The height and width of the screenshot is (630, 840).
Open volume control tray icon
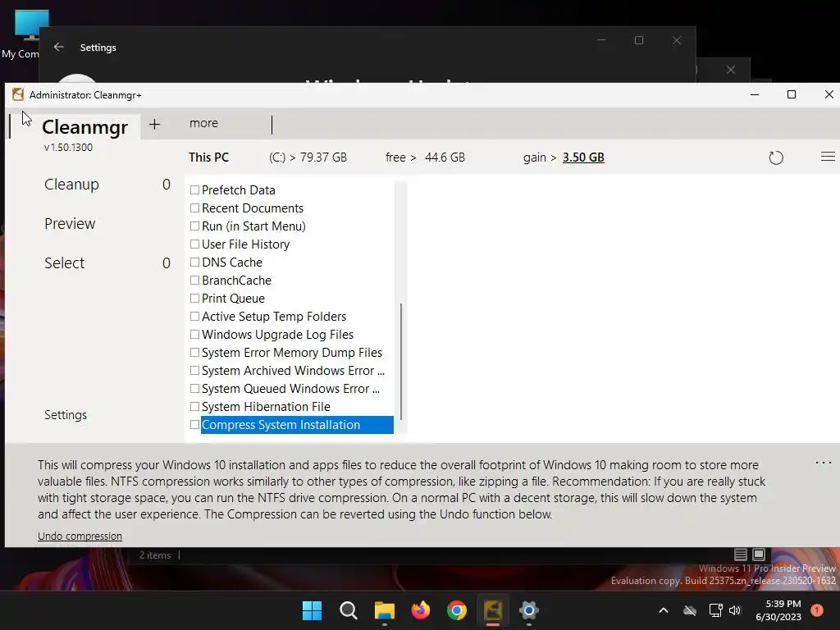[735, 610]
